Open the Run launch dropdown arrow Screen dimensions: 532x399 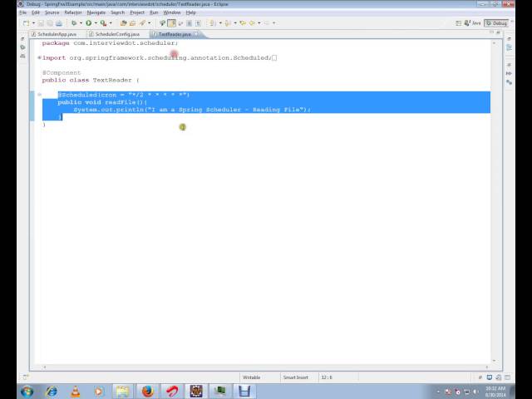click(x=96, y=23)
